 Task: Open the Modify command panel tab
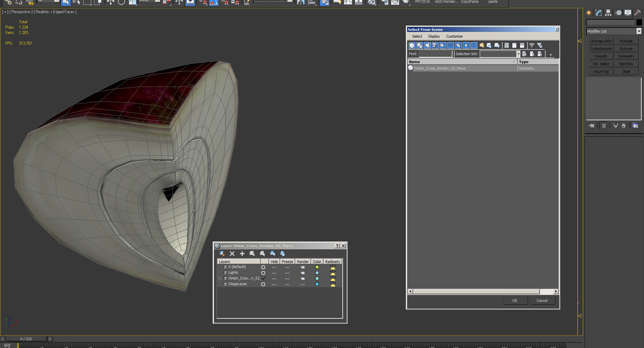tap(599, 13)
